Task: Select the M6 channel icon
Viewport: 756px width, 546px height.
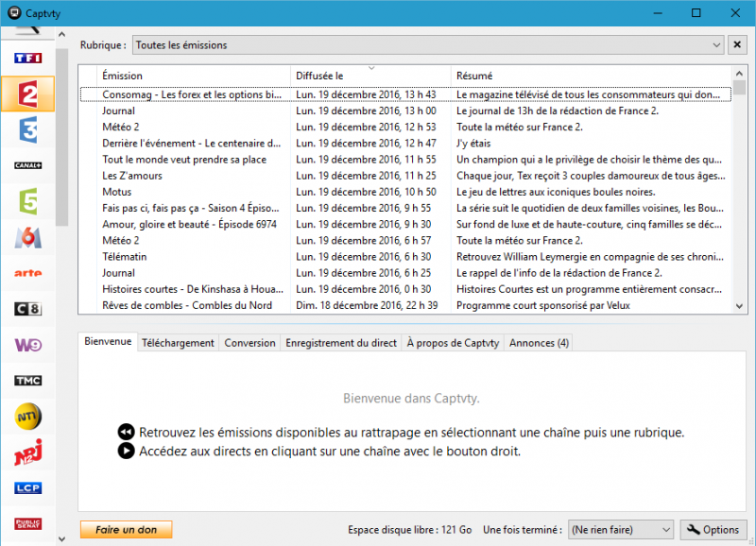Action: [x=28, y=237]
